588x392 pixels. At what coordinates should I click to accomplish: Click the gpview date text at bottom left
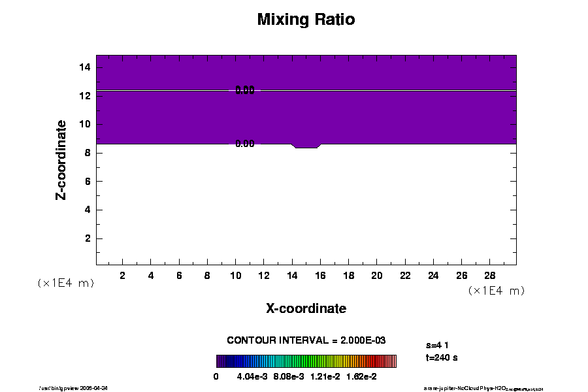pyautogui.click(x=78, y=387)
